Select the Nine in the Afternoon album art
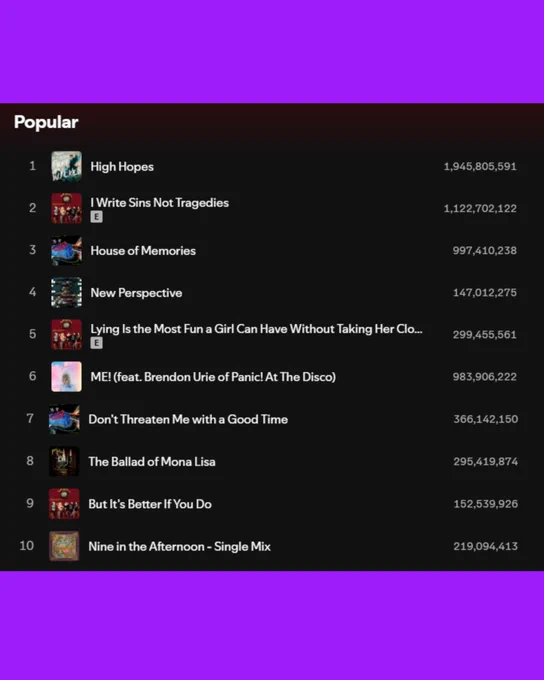544x680 pixels. tap(64, 546)
